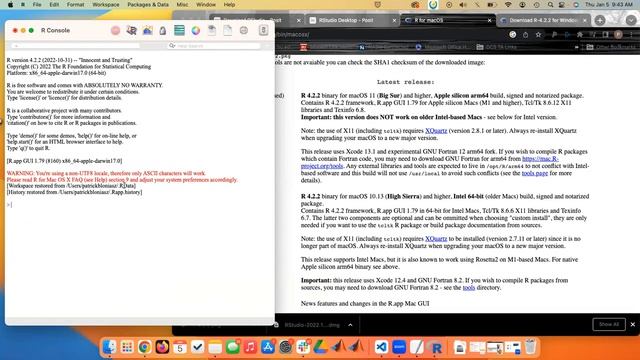Click the share icon in browser address bar
640x360 pixels.
tap(525, 35)
